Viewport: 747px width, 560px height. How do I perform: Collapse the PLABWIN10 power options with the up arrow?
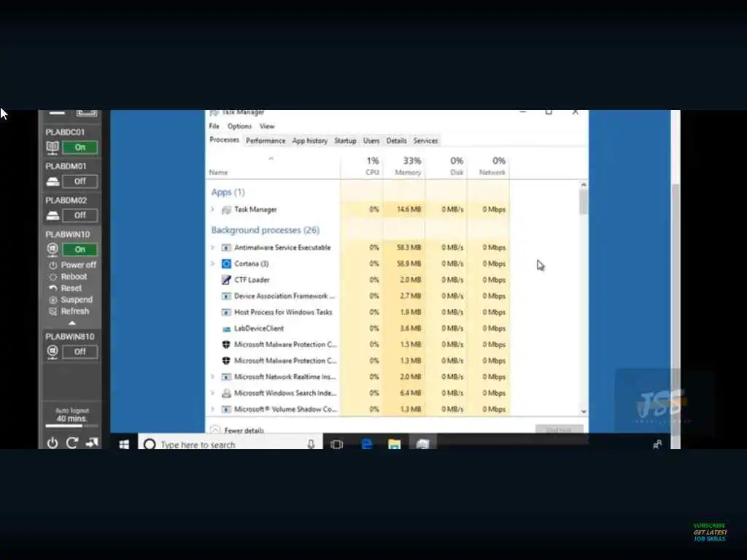click(x=72, y=323)
